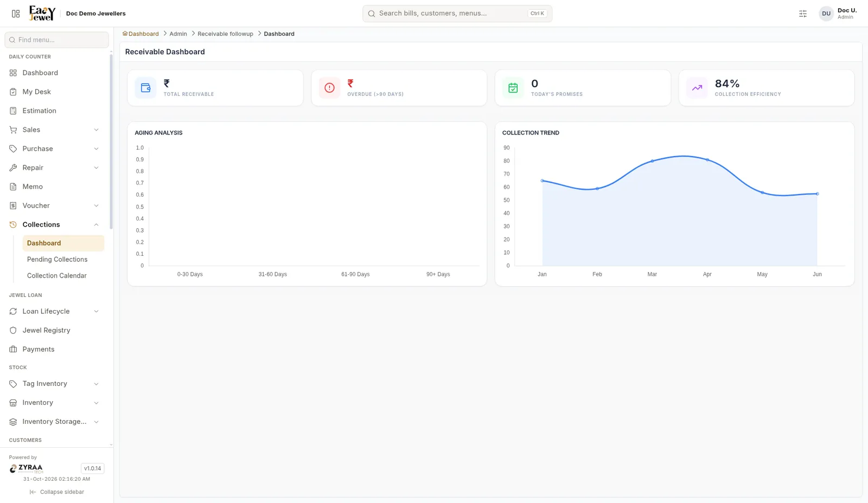868x503 pixels.
Task: Click the Total Receivable wallet icon
Action: pyautogui.click(x=145, y=88)
